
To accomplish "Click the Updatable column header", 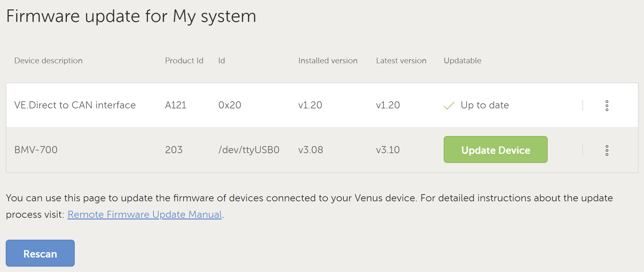I will pos(463,61).
